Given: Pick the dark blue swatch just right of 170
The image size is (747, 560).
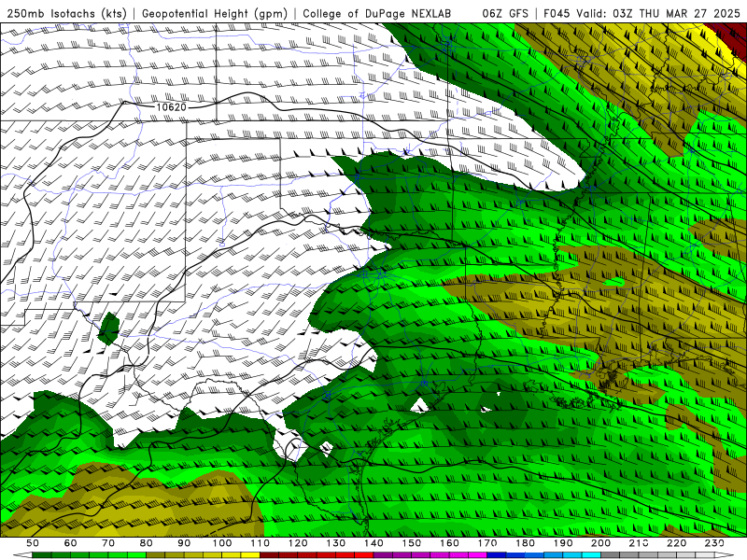Looking at the screenshot, I should 497,555.
